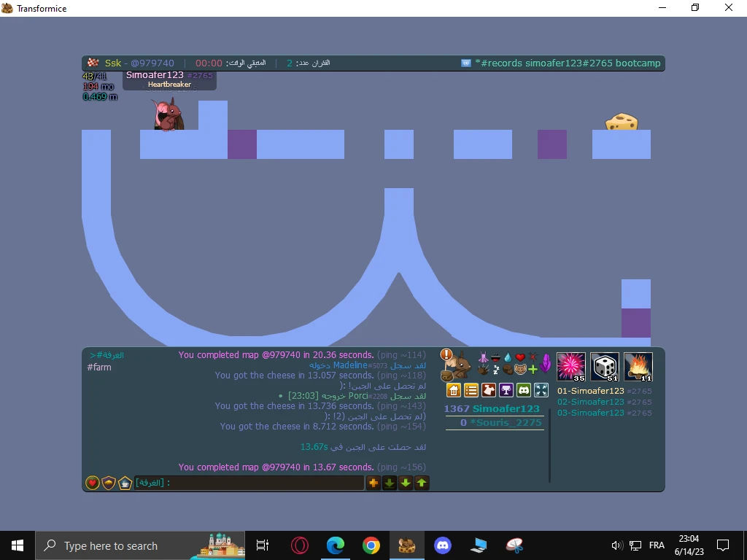Open the orange list menu button
Image resolution: width=747 pixels, height=560 pixels.
pyautogui.click(x=471, y=390)
